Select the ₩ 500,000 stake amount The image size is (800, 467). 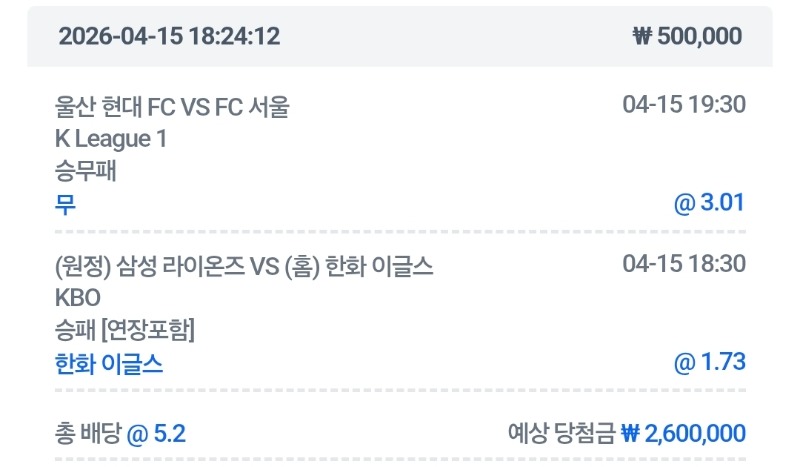(x=688, y=37)
